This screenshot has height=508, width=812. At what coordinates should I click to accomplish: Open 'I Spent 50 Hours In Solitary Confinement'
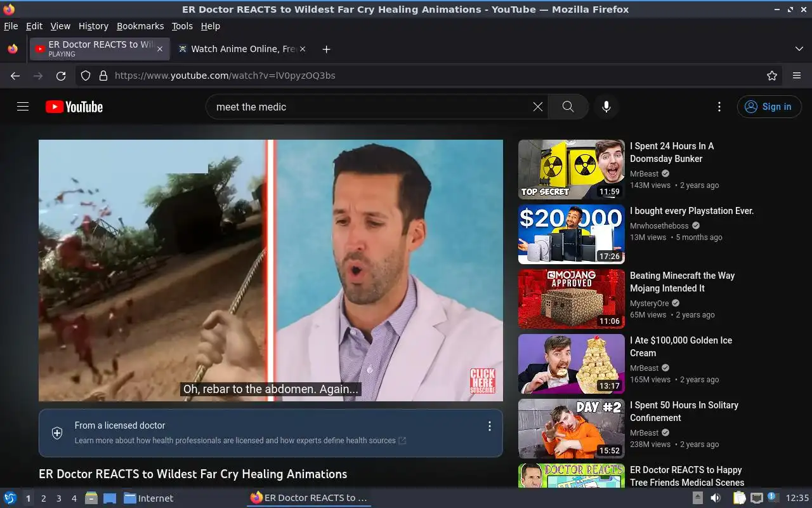pos(684,411)
